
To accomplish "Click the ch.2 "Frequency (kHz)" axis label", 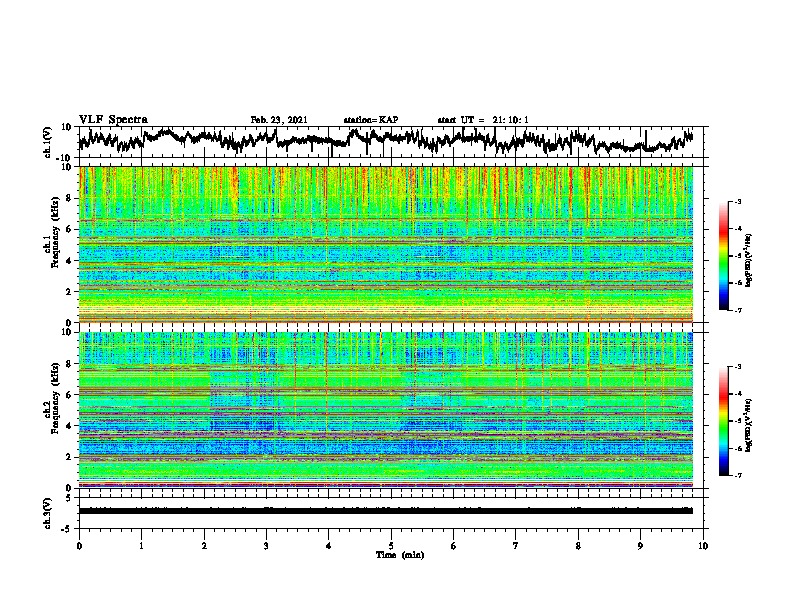I will coord(55,397).
